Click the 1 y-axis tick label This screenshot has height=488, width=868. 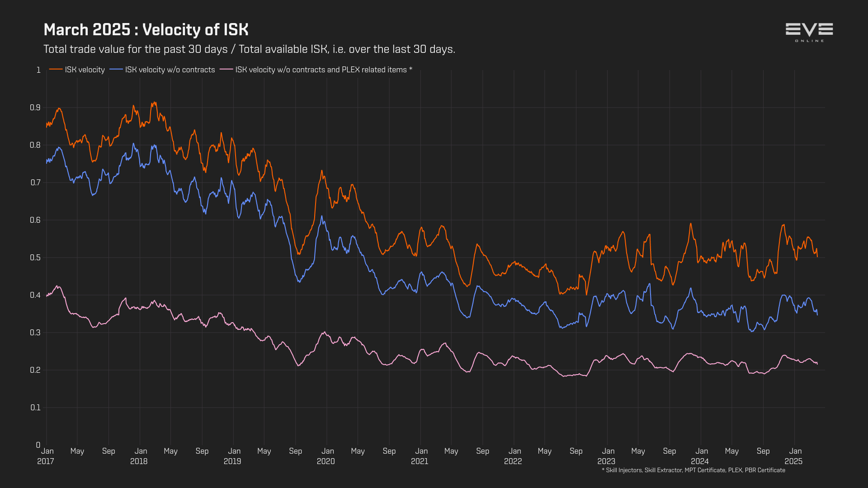(x=38, y=70)
